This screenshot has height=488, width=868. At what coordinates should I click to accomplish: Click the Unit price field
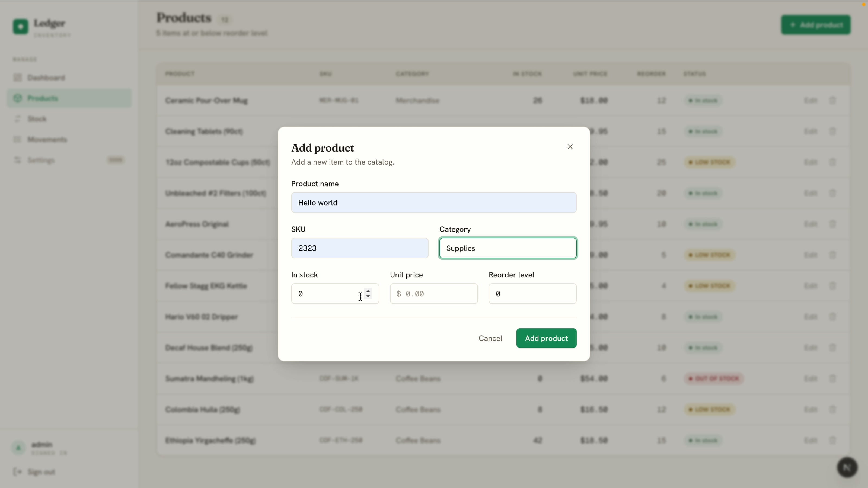(434, 293)
